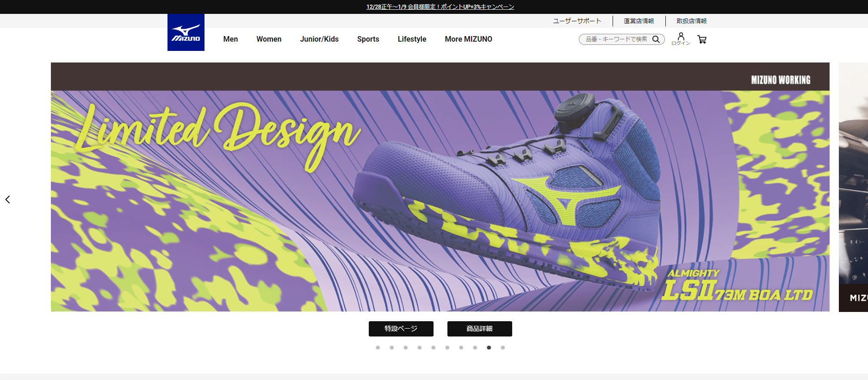The width and height of the screenshot is (868, 380).
Task: Select the seventh carousel dot
Action: (x=461, y=348)
